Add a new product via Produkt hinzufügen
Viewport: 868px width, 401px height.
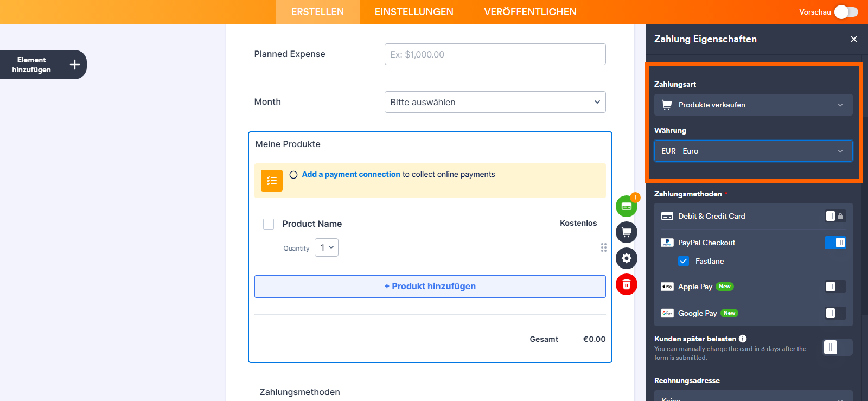[430, 286]
